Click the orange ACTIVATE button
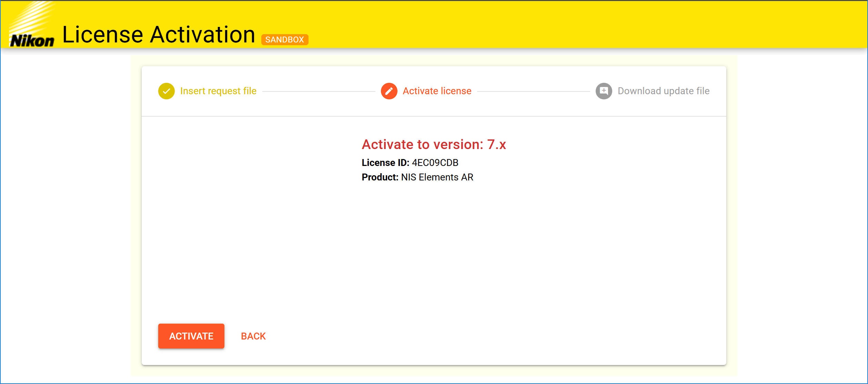868x384 pixels. point(191,336)
